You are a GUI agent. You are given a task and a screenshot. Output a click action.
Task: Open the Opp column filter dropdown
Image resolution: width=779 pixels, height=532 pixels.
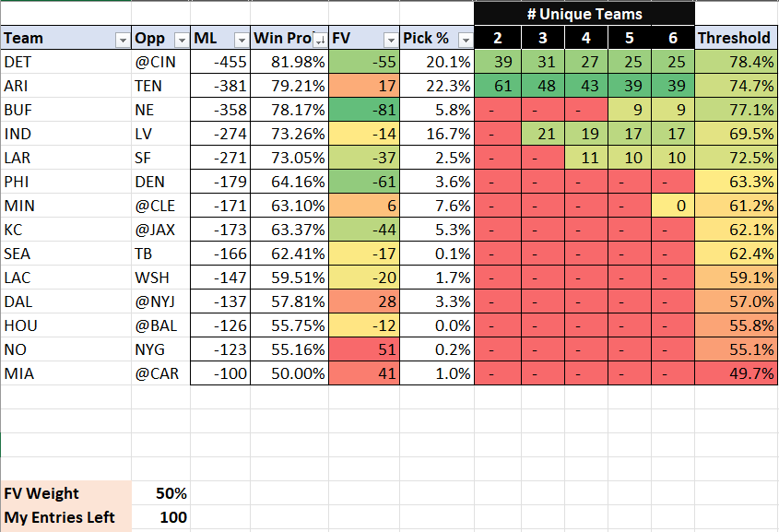tap(181, 39)
